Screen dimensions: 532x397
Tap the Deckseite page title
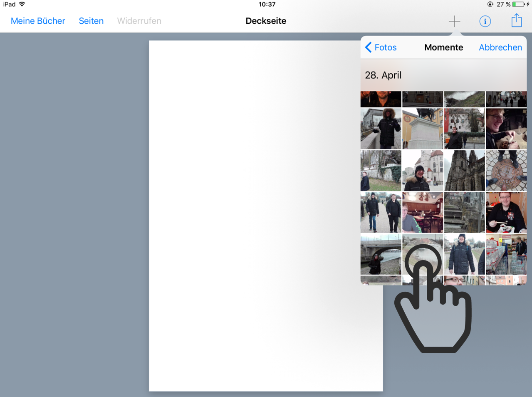pos(266,21)
